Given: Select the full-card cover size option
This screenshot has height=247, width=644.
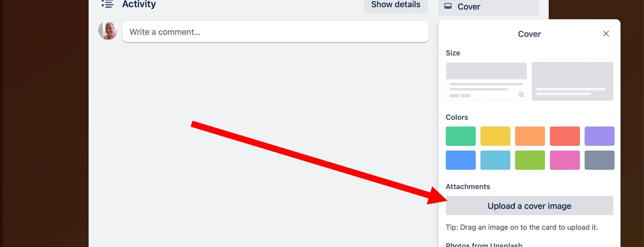Looking at the screenshot, I should click(x=573, y=81).
